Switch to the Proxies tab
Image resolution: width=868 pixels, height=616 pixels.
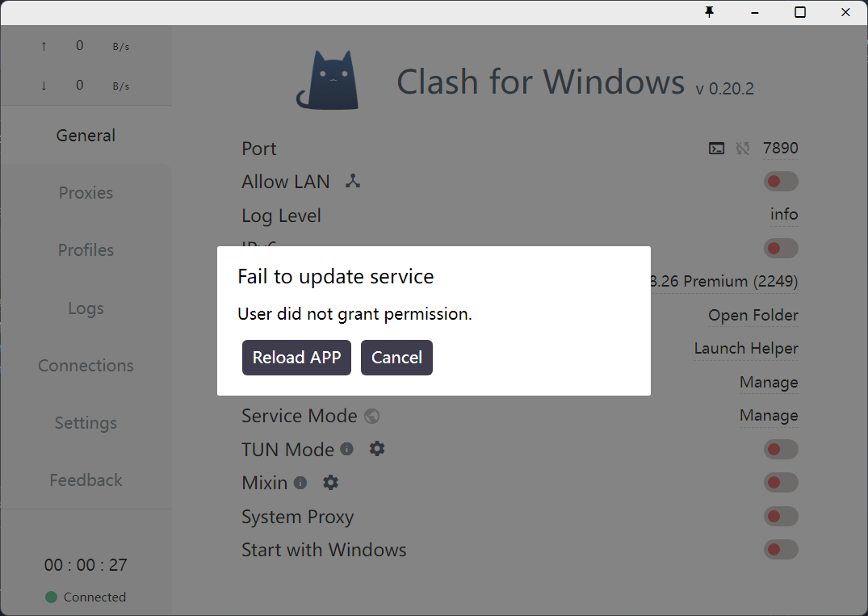(x=86, y=193)
